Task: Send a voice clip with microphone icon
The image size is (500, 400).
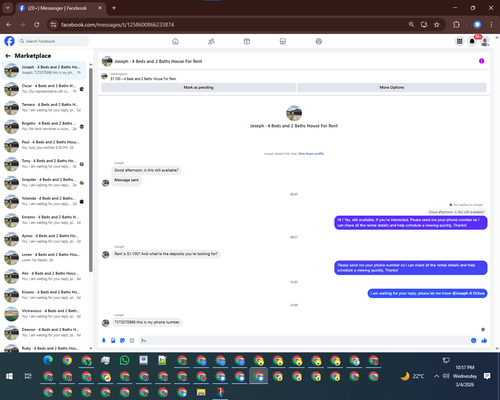Action: click(104, 340)
